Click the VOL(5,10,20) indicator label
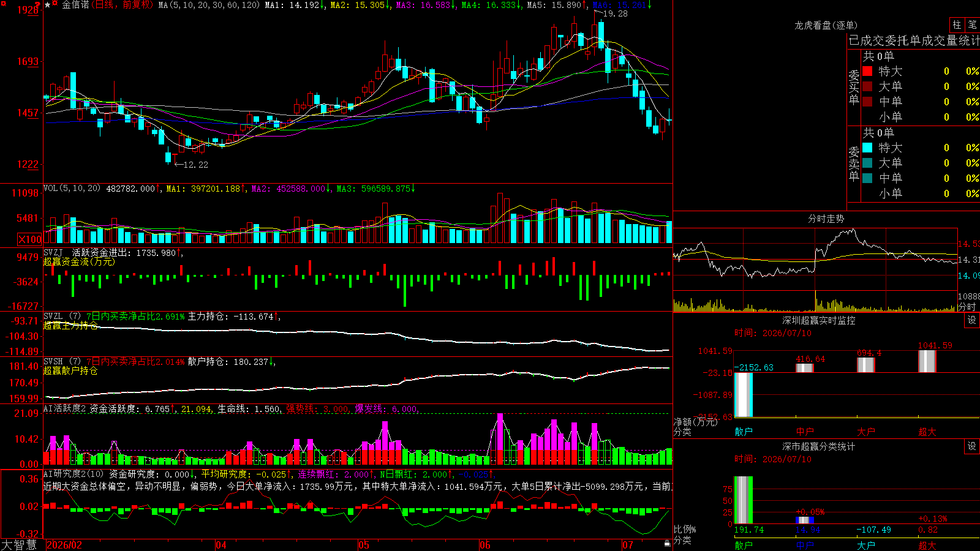The image size is (980, 551). point(72,189)
